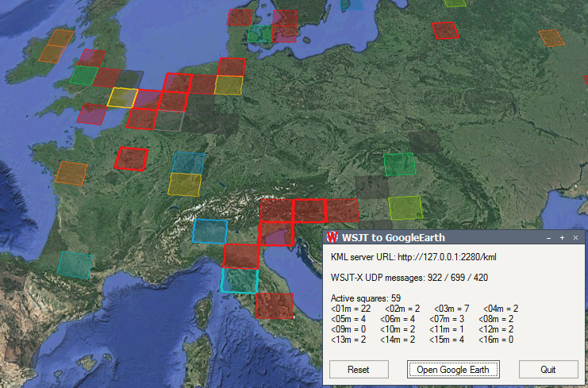Viewport: 588px width, 388px height.
Task: Click the Reset button
Action: 359,370
